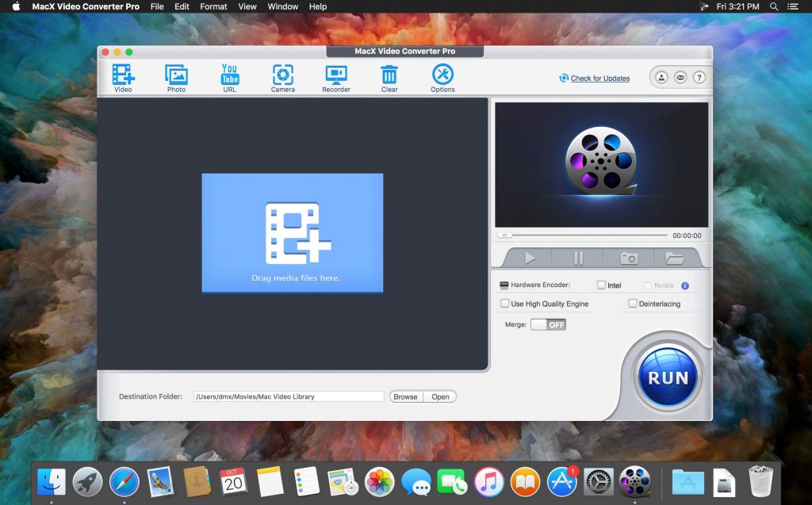Enable the Intel hardware encoder
812x505 pixels.
(600, 285)
